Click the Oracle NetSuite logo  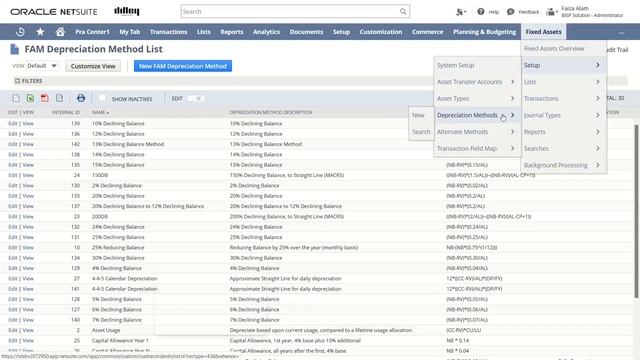tap(54, 12)
